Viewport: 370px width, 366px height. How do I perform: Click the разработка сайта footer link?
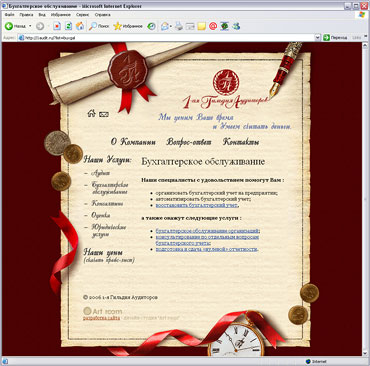[x=101, y=318]
